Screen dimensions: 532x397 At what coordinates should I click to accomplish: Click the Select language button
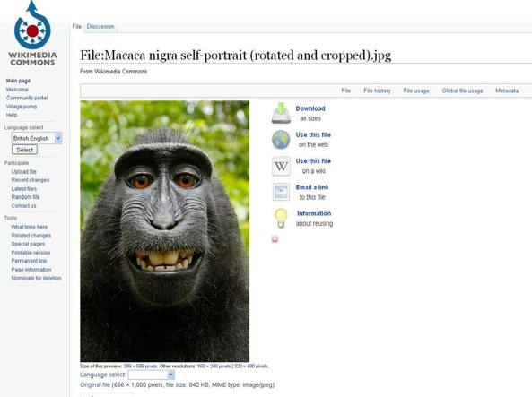pos(24,150)
